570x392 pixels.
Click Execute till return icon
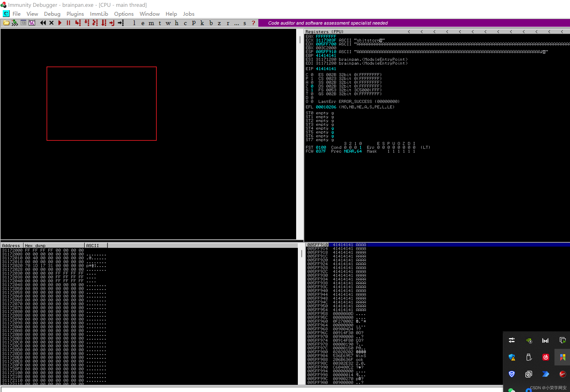pos(112,23)
